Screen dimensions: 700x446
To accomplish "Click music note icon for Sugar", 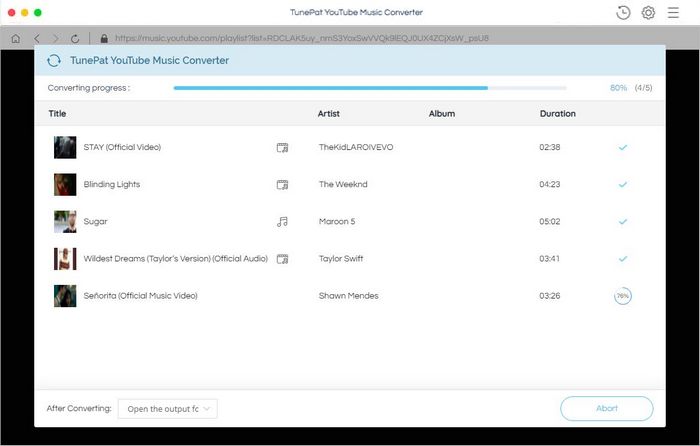I will point(282,221).
